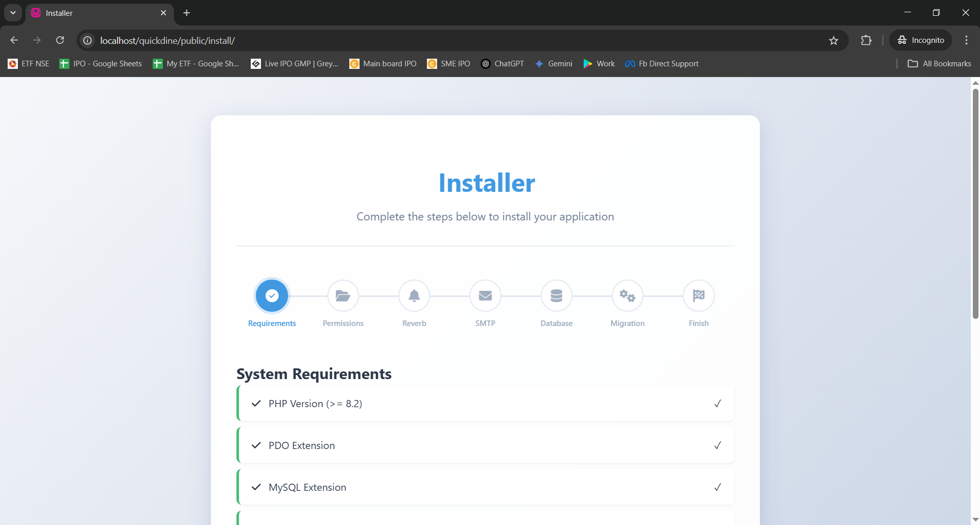
Task: Open the ChatGPT bookmark
Action: [503, 64]
